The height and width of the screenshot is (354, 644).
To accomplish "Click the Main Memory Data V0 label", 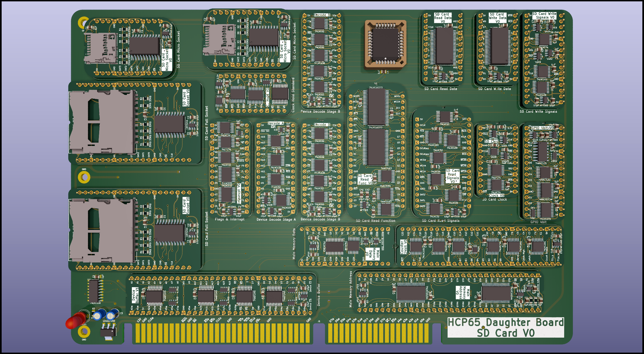I will pyautogui.click(x=372, y=254).
